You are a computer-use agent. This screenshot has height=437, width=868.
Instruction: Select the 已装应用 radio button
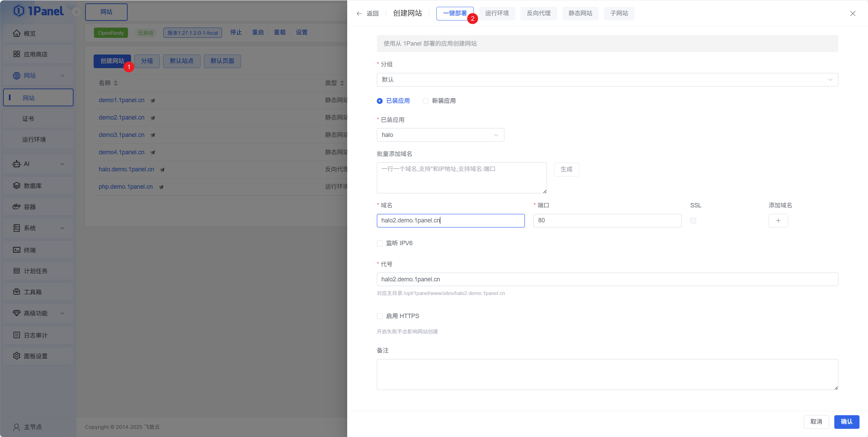tap(380, 101)
